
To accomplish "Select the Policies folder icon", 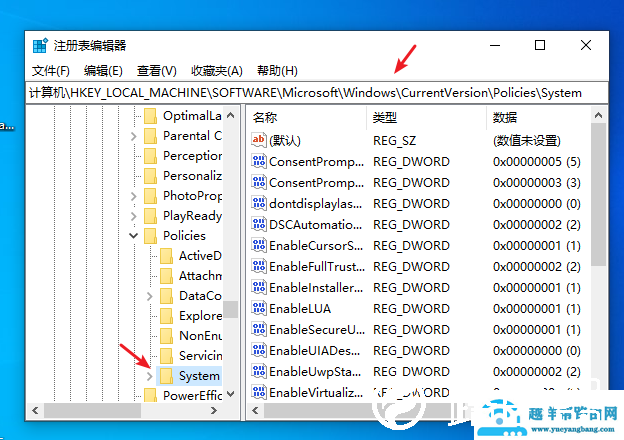I will 150,236.
